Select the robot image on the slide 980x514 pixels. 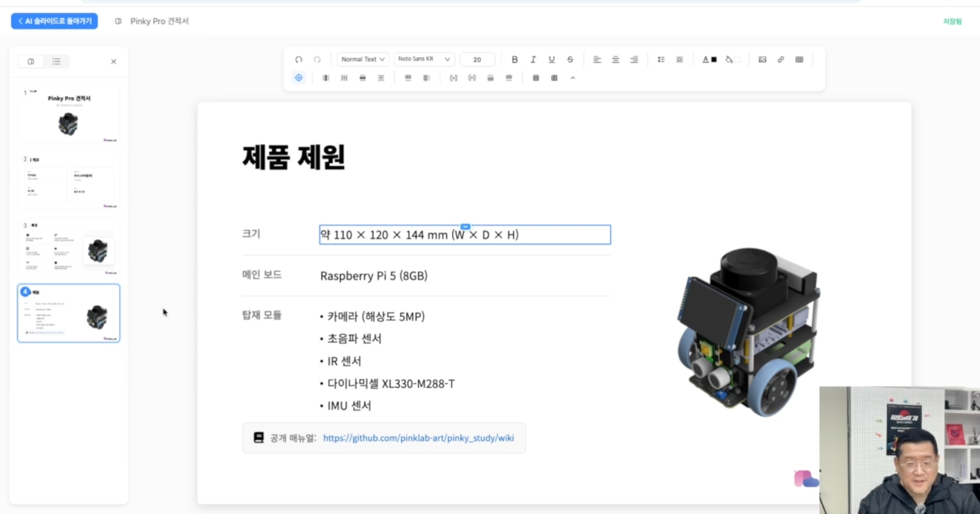tap(749, 332)
